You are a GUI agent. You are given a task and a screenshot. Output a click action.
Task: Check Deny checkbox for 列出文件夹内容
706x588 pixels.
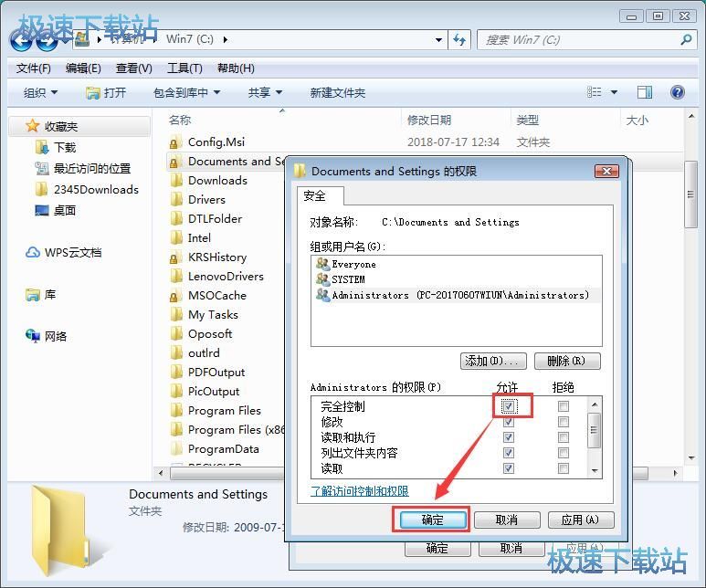pyautogui.click(x=563, y=453)
